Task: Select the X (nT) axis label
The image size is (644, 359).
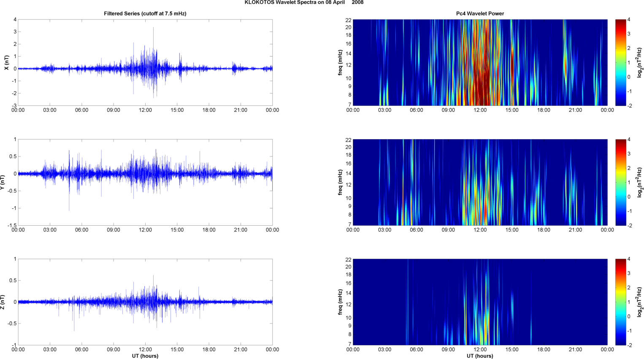Action: coord(6,62)
